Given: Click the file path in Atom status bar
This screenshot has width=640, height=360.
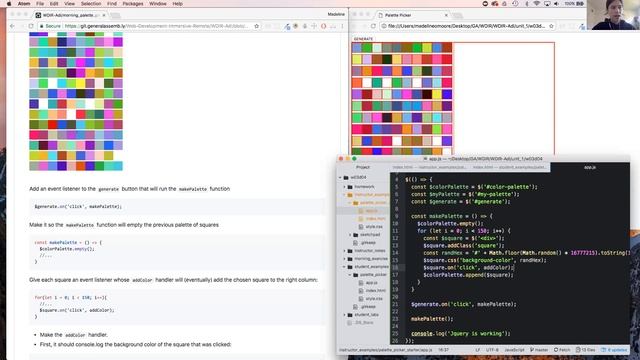Looking at the screenshot, I should [x=385, y=350].
